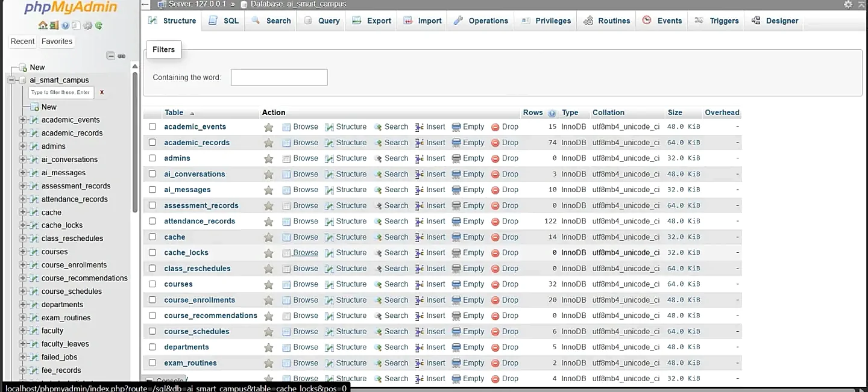
Task: Click Search icon for attendance_records row
Action: pos(378,221)
